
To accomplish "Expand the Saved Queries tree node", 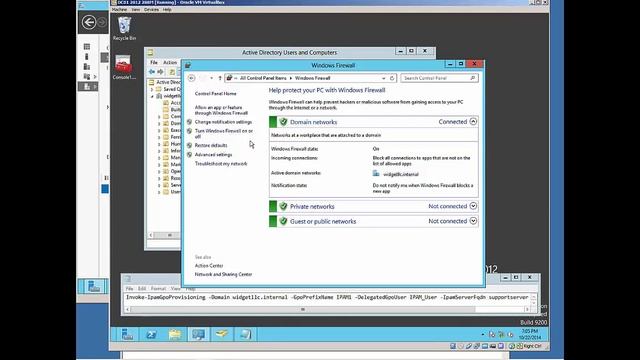I will 152,89.
